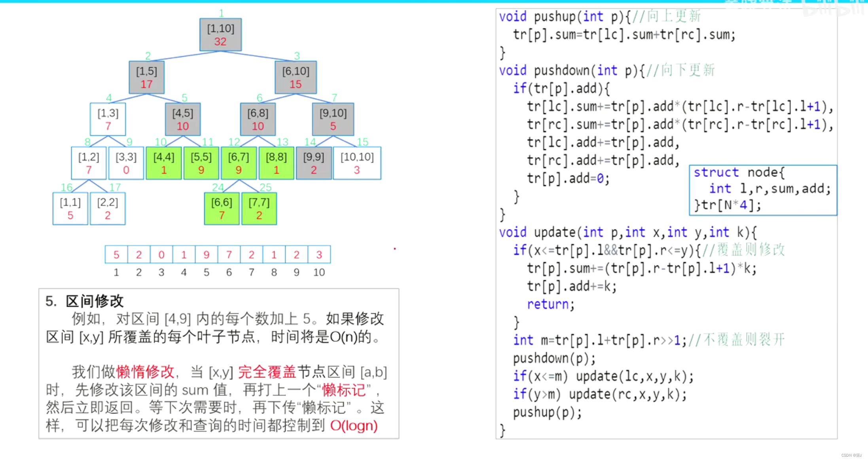
Task: Click 'struct node{' in the boxed snippet
Action: point(739,173)
